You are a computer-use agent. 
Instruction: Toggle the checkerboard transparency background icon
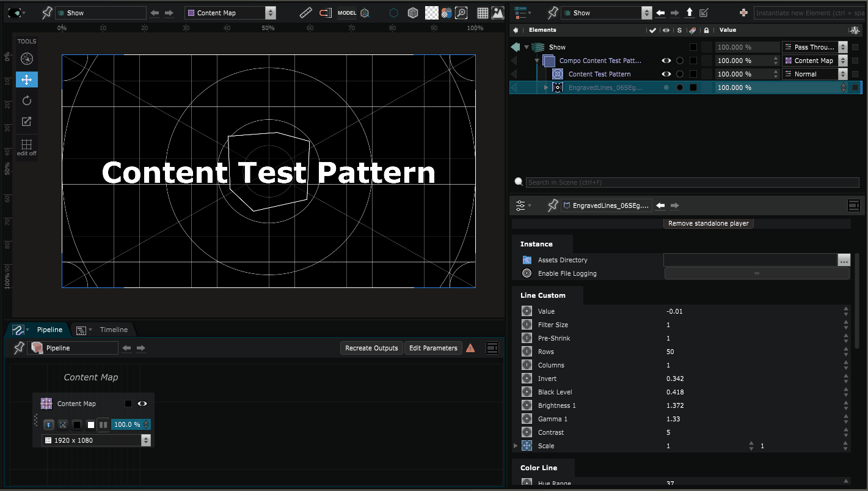point(431,13)
